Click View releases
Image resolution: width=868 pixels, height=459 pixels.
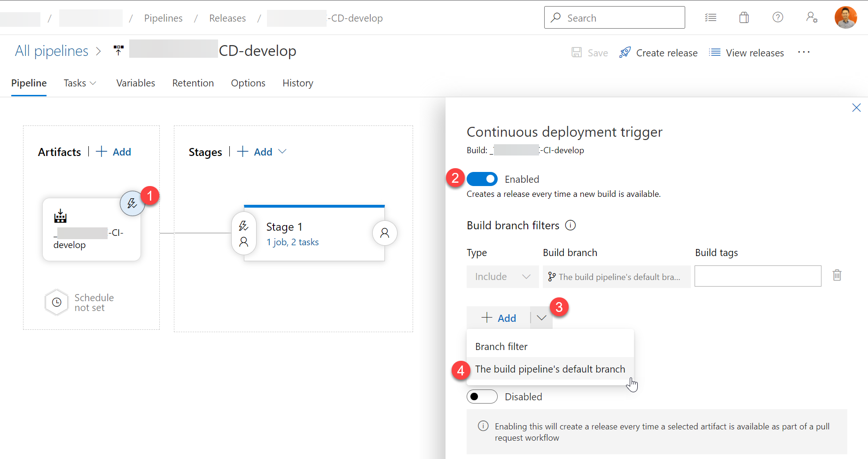[x=746, y=53]
